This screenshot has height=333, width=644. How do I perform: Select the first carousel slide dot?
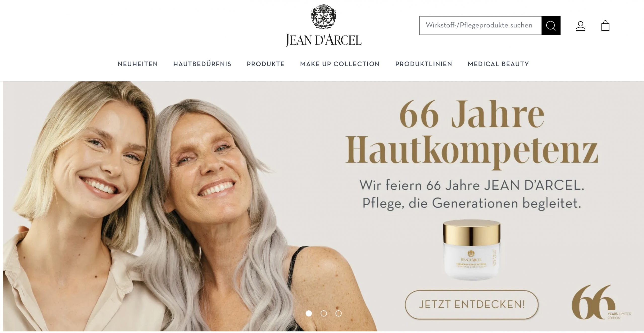pos(309,313)
